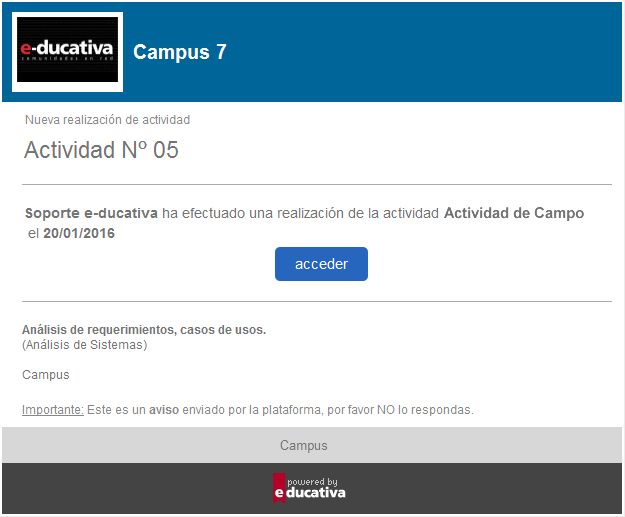Screen dimensions: 625x517
Task: Click the Soporte e-ducativa sender name
Action: 91,213
